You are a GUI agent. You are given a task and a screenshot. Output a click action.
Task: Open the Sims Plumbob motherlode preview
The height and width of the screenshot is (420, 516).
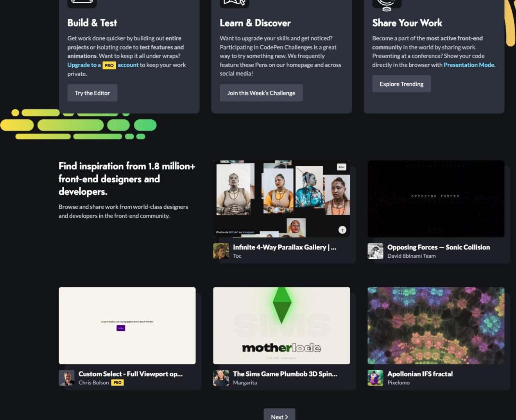pos(281,326)
